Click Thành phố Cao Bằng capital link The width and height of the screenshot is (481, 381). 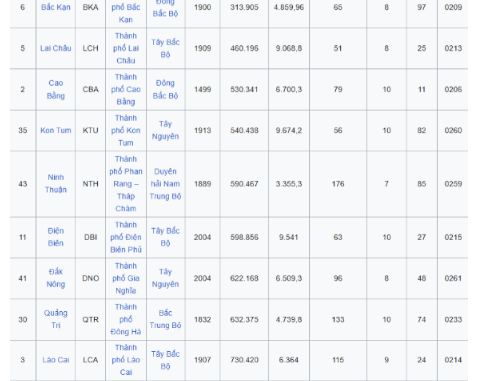(x=126, y=89)
